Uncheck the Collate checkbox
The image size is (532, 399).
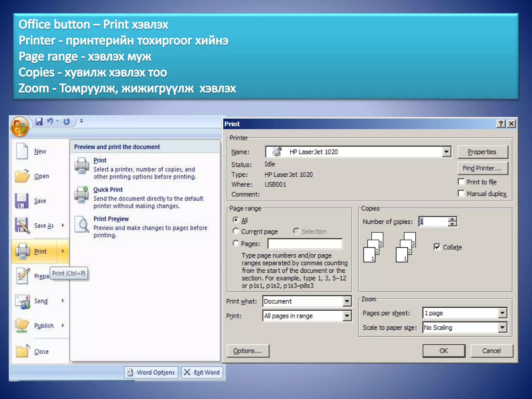[437, 247]
